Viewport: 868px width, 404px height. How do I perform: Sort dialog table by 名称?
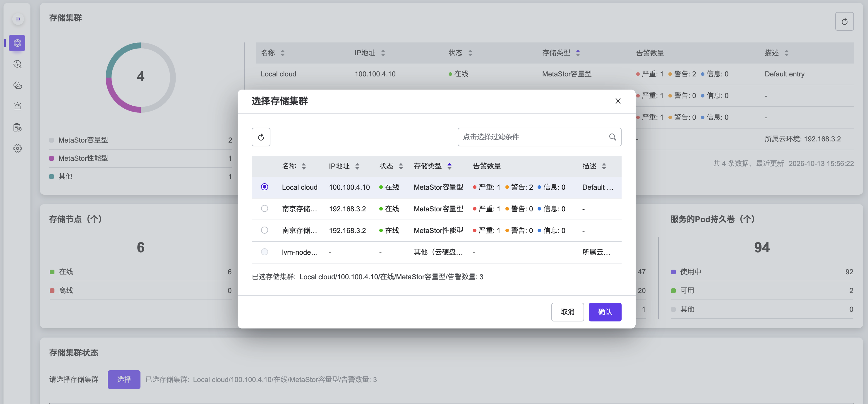(303, 166)
